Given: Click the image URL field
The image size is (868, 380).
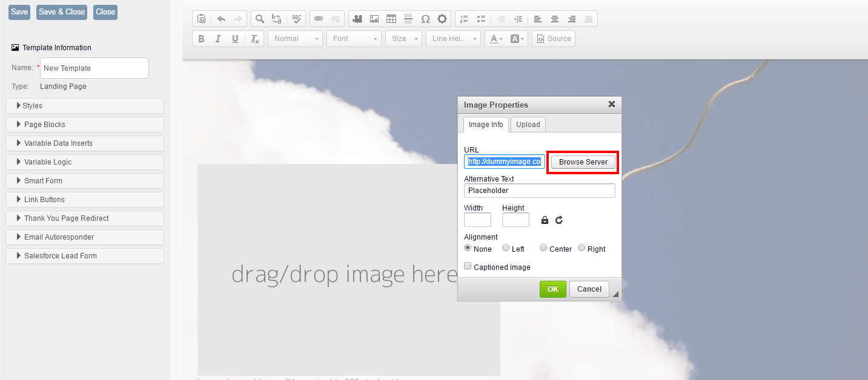Looking at the screenshot, I should coord(505,162).
